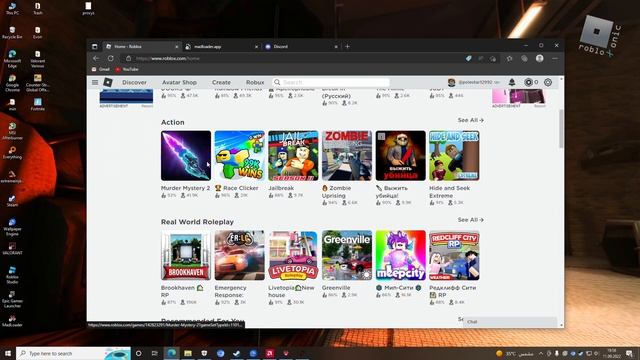Open File Explorer from taskbar
Screen dimensions: 640x360
(x=188, y=353)
